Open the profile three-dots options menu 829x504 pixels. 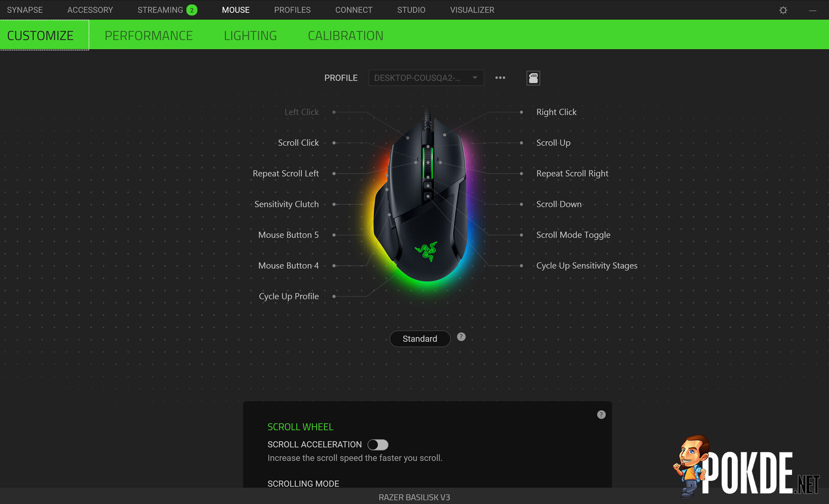click(x=500, y=78)
